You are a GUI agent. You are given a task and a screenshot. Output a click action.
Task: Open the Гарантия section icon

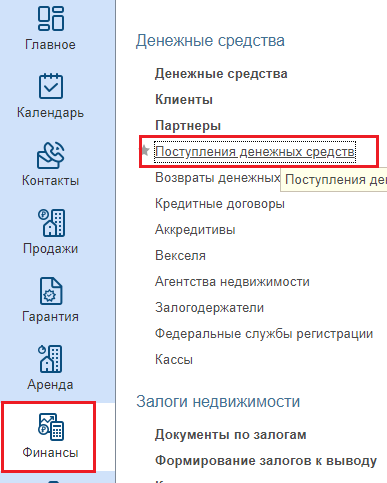coord(51,291)
